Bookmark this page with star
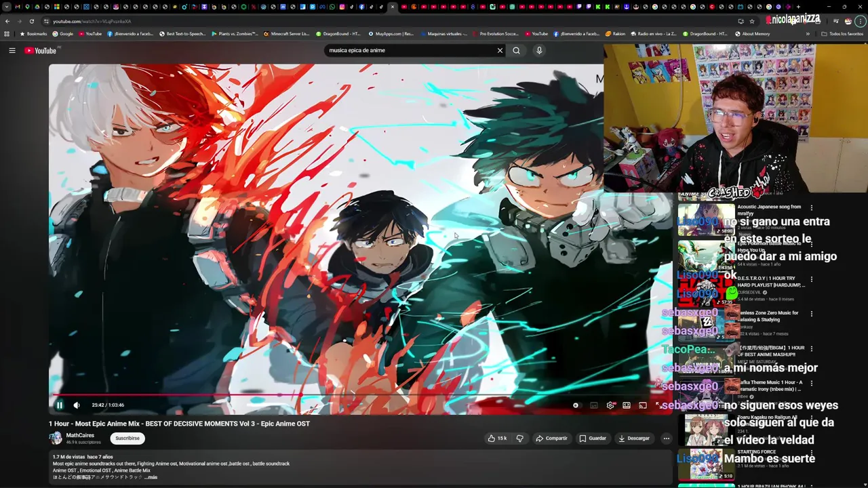The image size is (868, 488). coord(752,21)
